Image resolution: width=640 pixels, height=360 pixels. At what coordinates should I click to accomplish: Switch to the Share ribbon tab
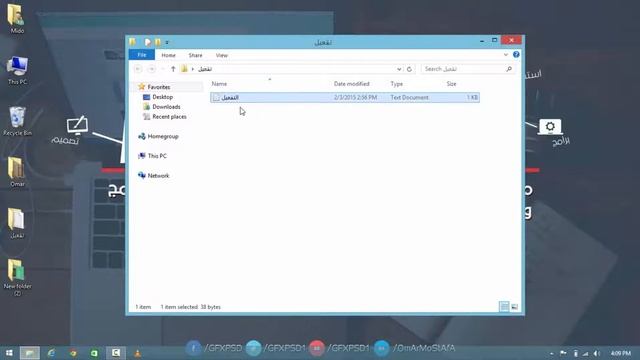(x=195, y=55)
